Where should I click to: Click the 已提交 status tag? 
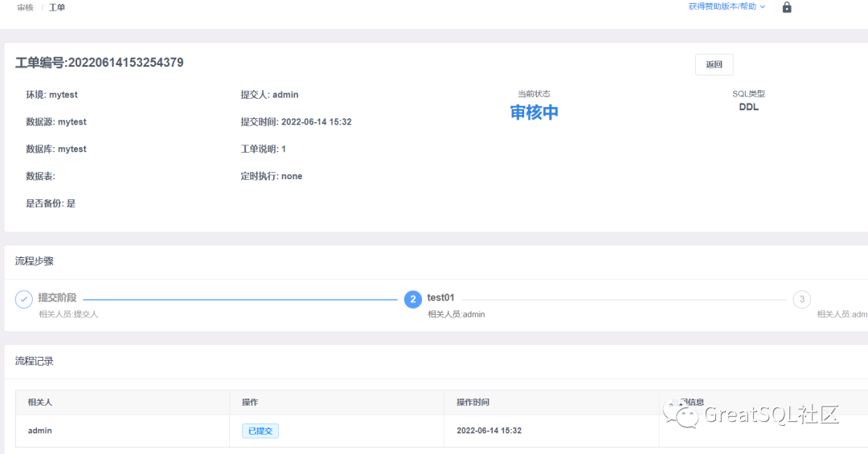(x=260, y=431)
